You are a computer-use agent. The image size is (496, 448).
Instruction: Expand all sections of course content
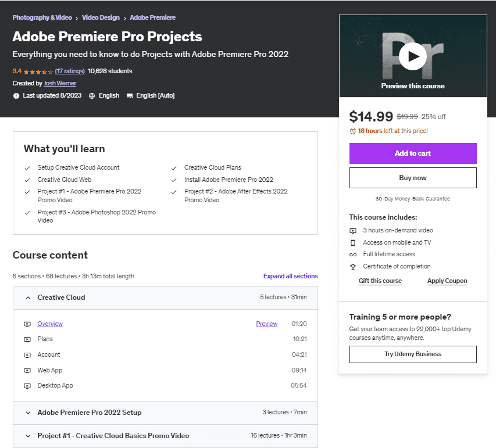click(x=290, y=276)
